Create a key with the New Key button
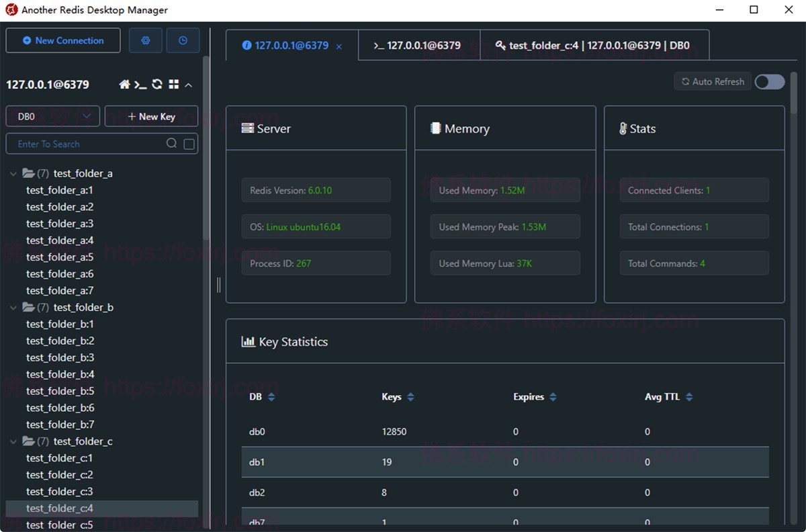Viewport: 806px width, 532px height. [x=150, y=116]
